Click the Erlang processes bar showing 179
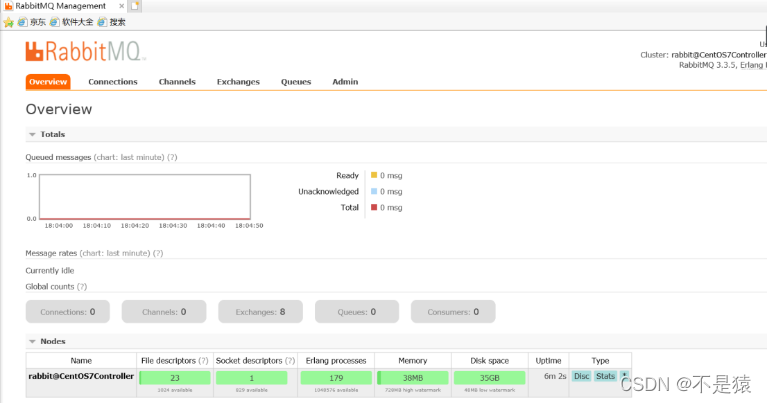 (x=336, y=378)
